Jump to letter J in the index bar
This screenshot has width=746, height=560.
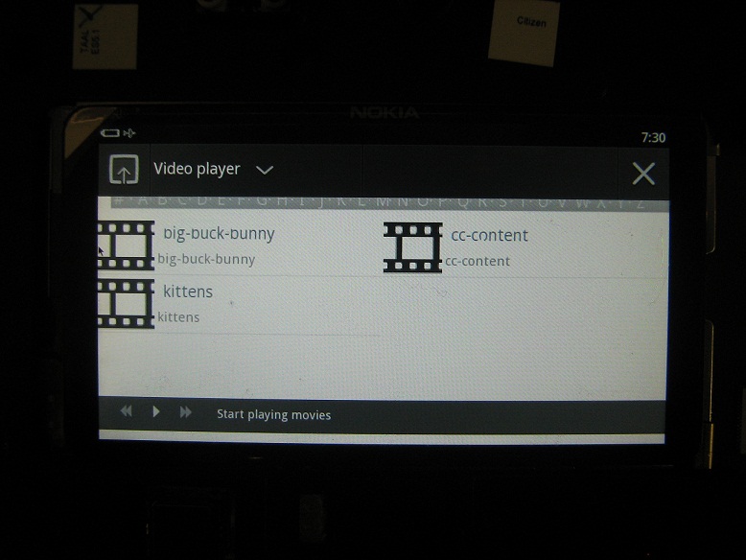[321, 201]
